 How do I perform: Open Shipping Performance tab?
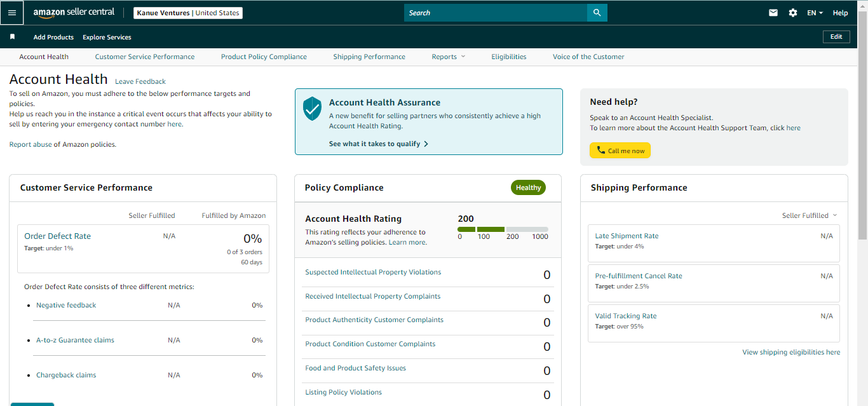tap(369, 57)
